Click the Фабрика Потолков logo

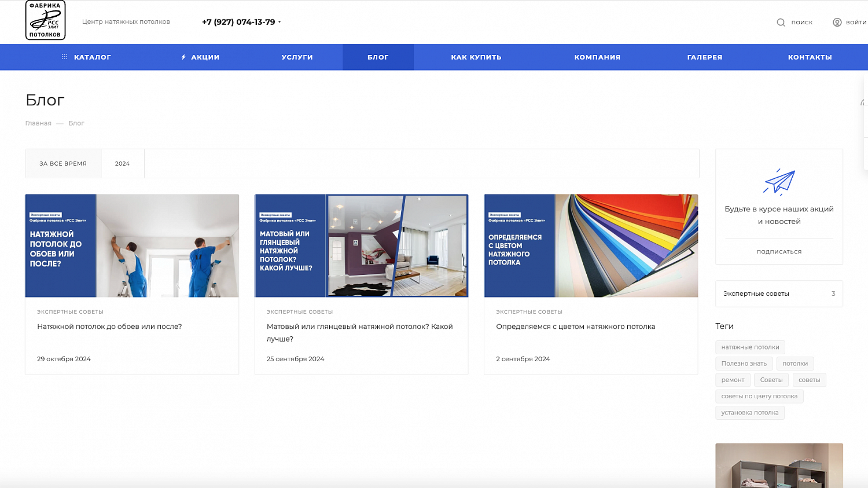click(x=45, y=20)
